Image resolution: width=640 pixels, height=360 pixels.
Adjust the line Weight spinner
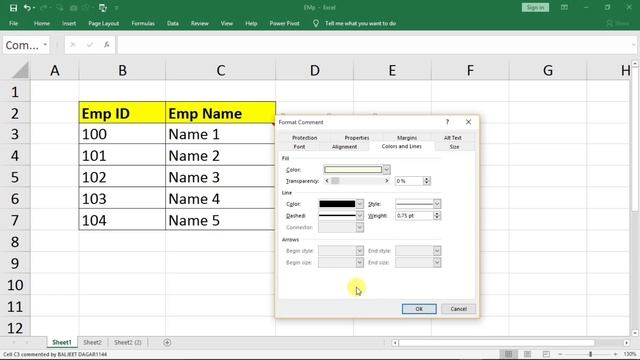tap(437, 216)
